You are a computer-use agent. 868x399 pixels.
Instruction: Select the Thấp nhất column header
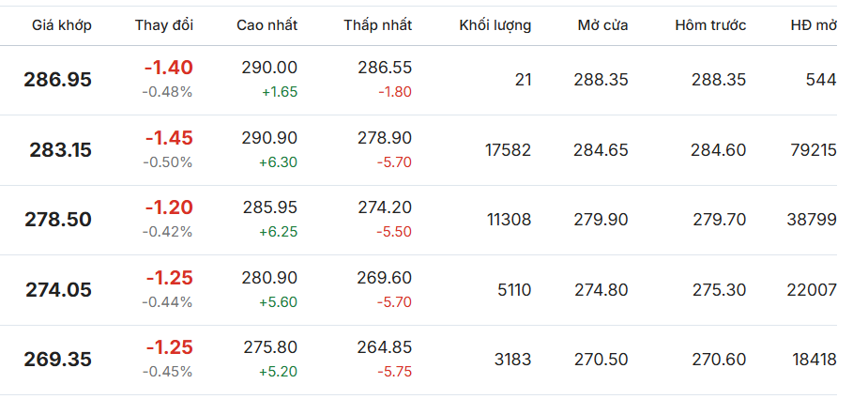[x=377, y=25]
